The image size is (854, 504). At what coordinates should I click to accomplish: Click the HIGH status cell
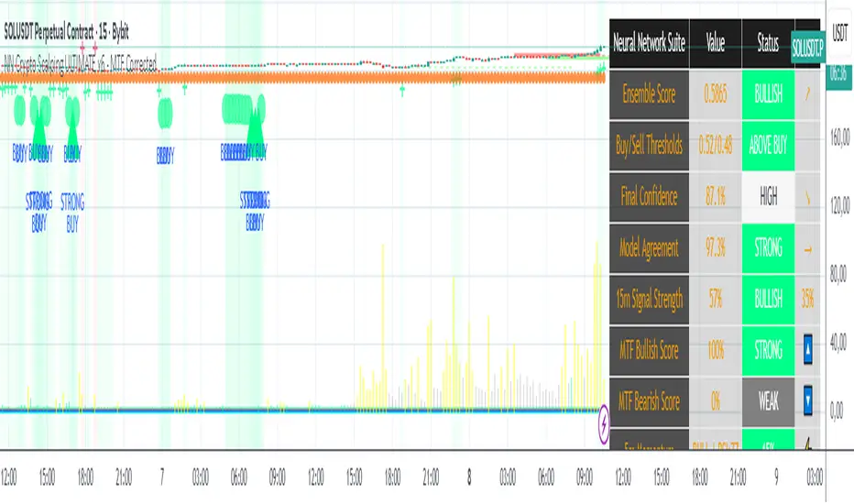(768, 197)
